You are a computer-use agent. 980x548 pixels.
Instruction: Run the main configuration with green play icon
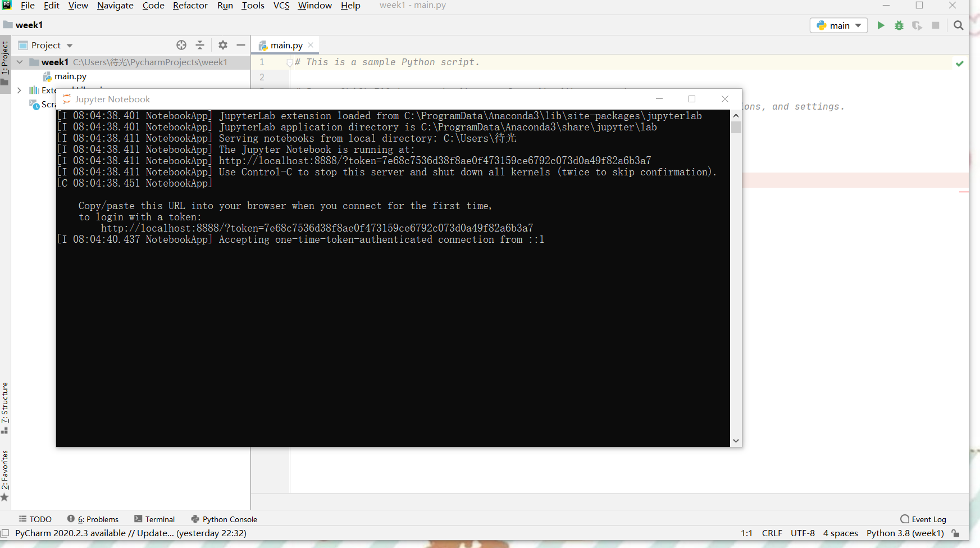881,25
